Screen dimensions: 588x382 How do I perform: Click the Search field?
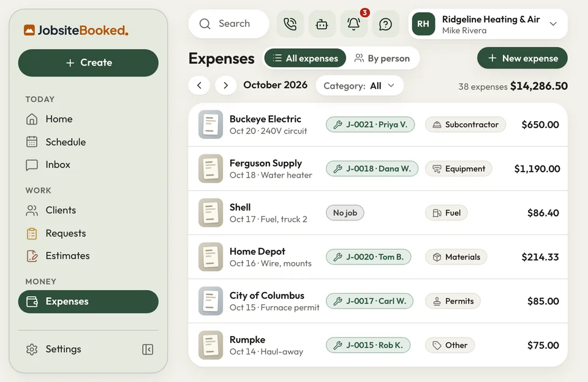click(228, 24)
